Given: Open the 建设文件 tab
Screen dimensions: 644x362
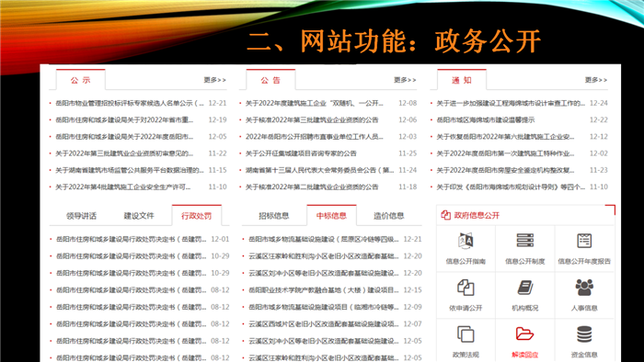Looking at the screenshot, I should click(x=139, y=216).
